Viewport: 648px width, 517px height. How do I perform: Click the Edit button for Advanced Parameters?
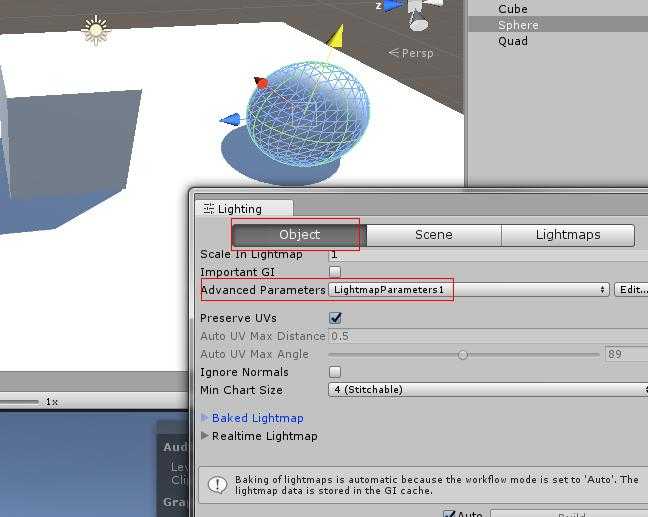pos(631,290)
